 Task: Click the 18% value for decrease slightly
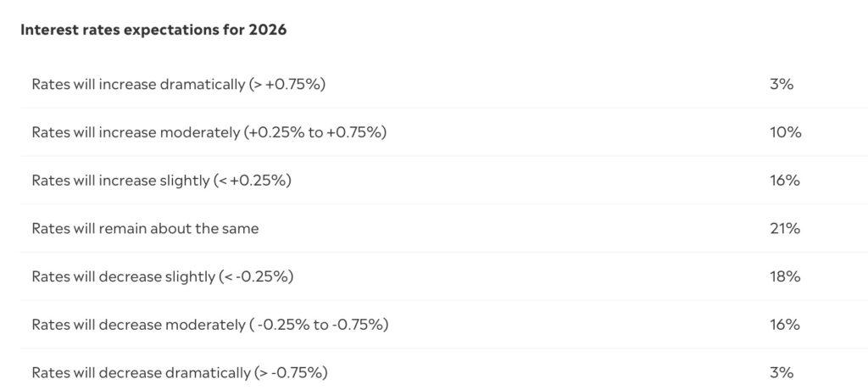tap(785, 276)
